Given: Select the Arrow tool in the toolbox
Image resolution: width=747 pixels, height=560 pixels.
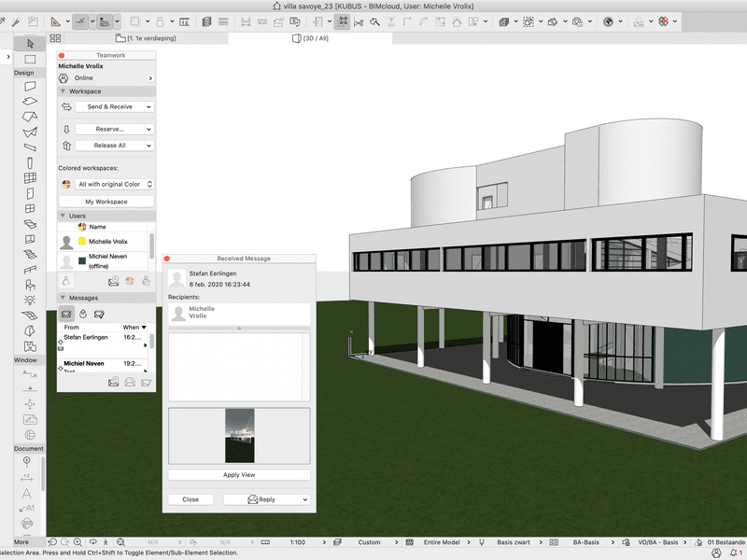Looking at the screenshot, I should point(30,43).
